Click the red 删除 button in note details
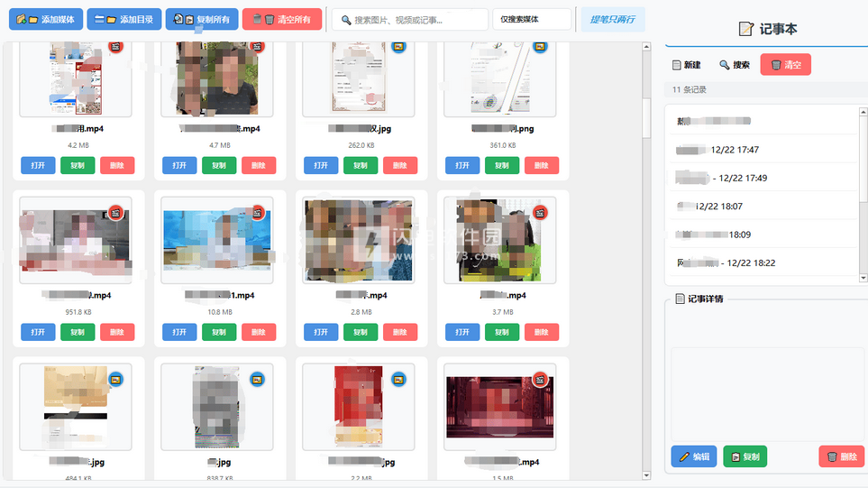868x488 pixels. pyautogui.click(x=840, y=456)
